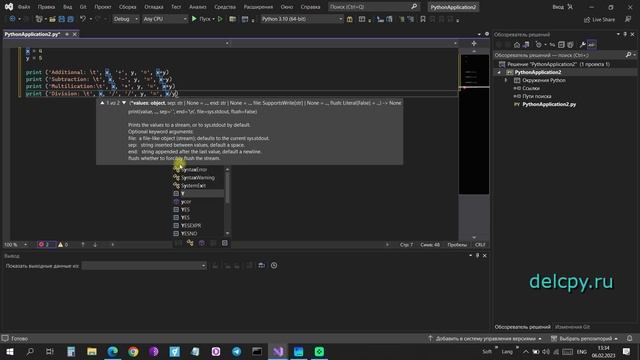The height and width of the screenshot is (360, 640).
Task: Click Добавить в систему управления версиями
Action: pyautogui.click(x=485, y=338)
